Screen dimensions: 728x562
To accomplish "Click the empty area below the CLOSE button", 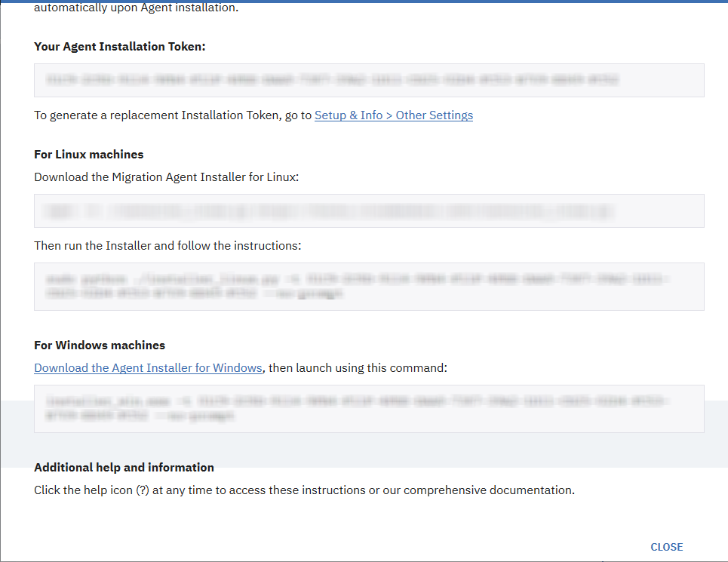I will (666, 559).
